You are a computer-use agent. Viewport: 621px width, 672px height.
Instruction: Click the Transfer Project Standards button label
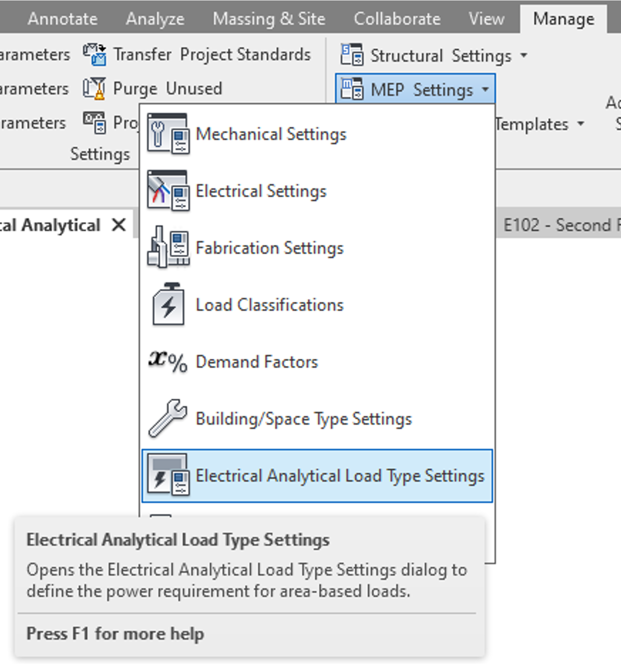click(212, 55)
